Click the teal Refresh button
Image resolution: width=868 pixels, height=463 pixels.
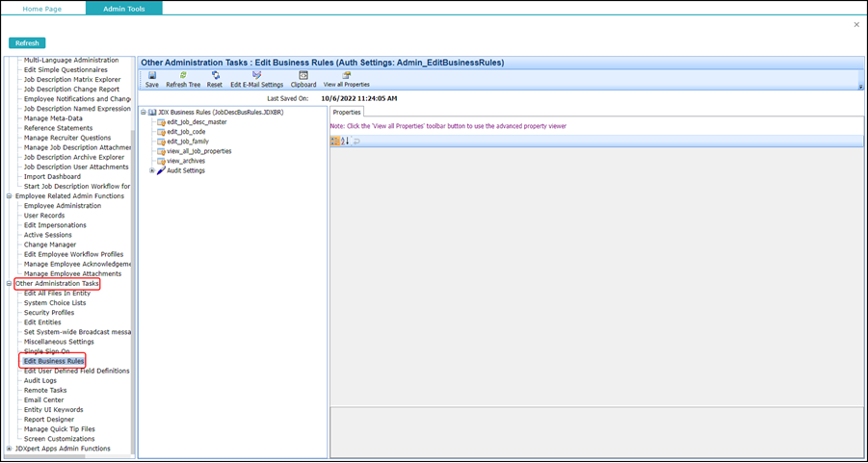[x=27, y=43]
